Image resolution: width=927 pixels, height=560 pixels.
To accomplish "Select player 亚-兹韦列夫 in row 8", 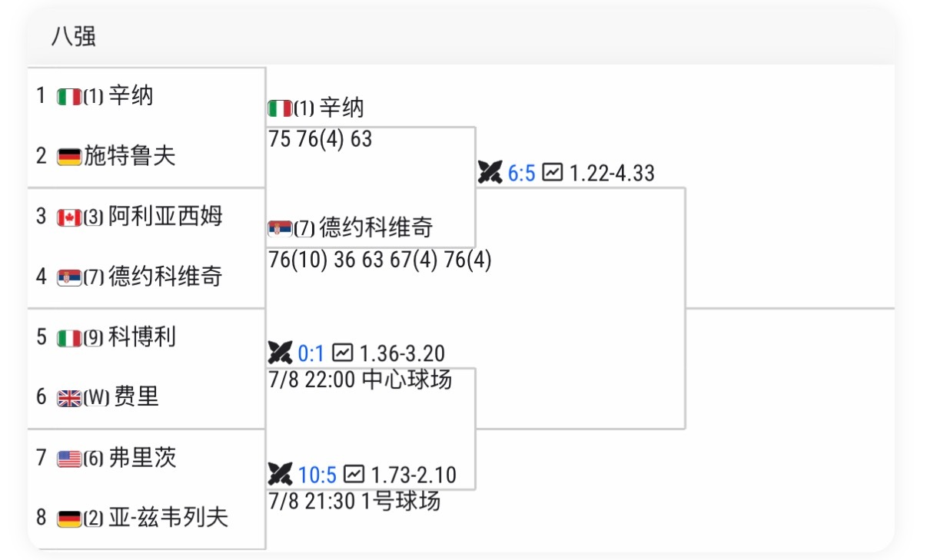I will pyautogui.click(x=168, y=518).
